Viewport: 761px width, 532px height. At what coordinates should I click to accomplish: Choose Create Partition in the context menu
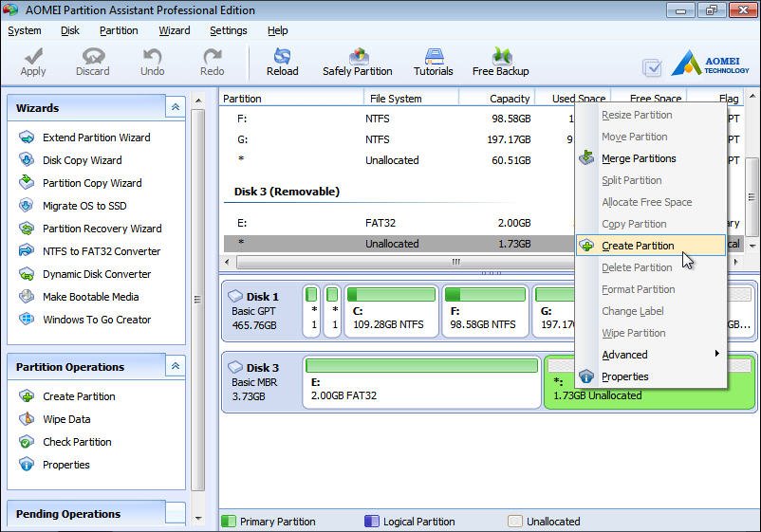651,246
